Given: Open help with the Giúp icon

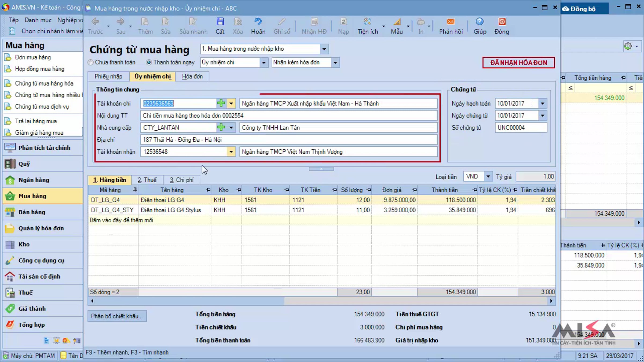Looking at the screenshot, I should click(x=480, y=22).
